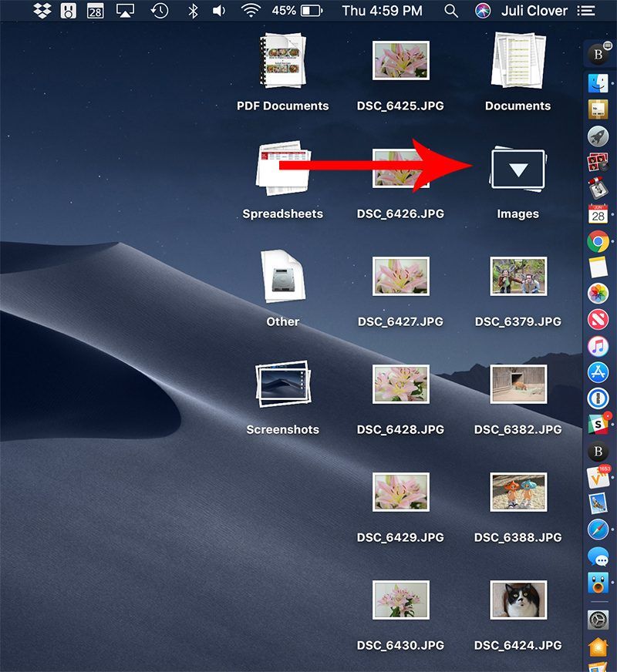Collapse the Images stack

pyautogui.click(x=518, y=170)
